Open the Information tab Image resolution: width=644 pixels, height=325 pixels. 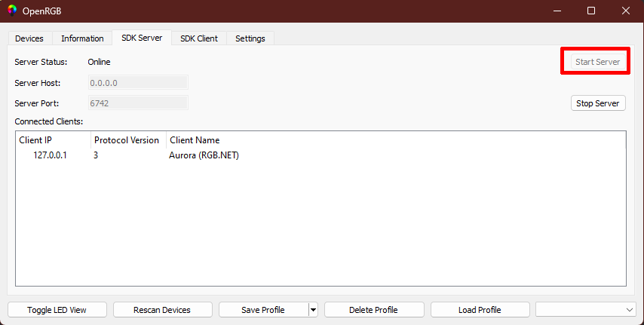[x=82, y=38]
